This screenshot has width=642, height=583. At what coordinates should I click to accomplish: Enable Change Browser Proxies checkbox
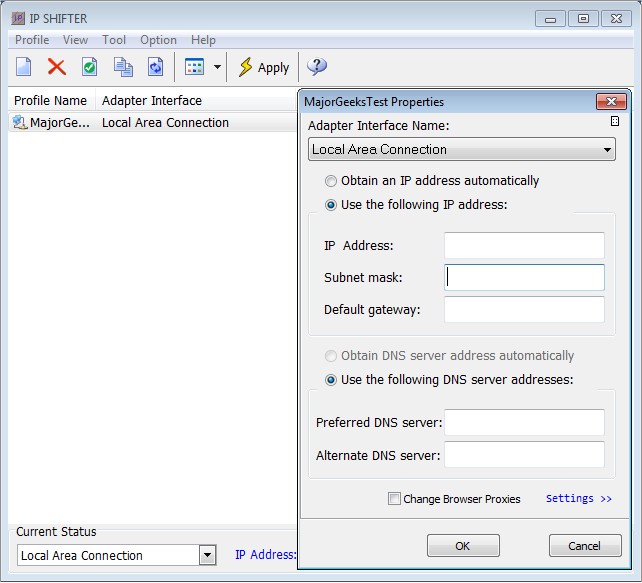coord(394,499)
